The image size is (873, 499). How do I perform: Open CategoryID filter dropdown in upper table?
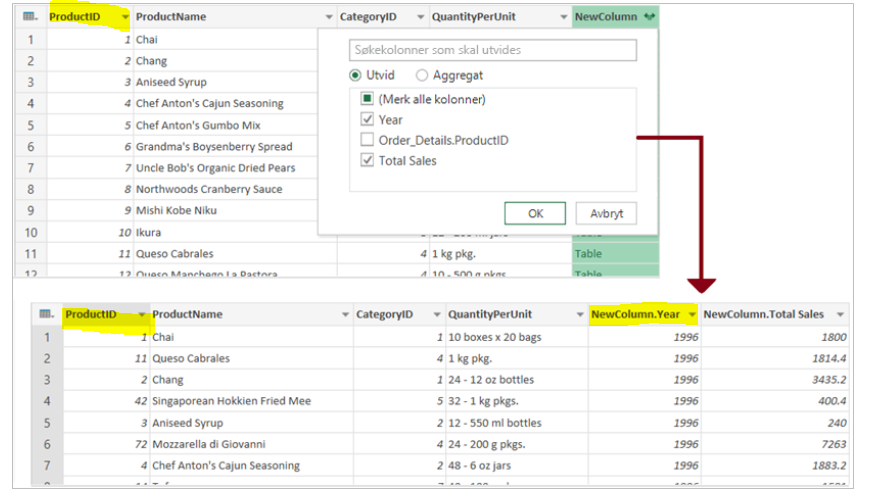pos(420,17)
